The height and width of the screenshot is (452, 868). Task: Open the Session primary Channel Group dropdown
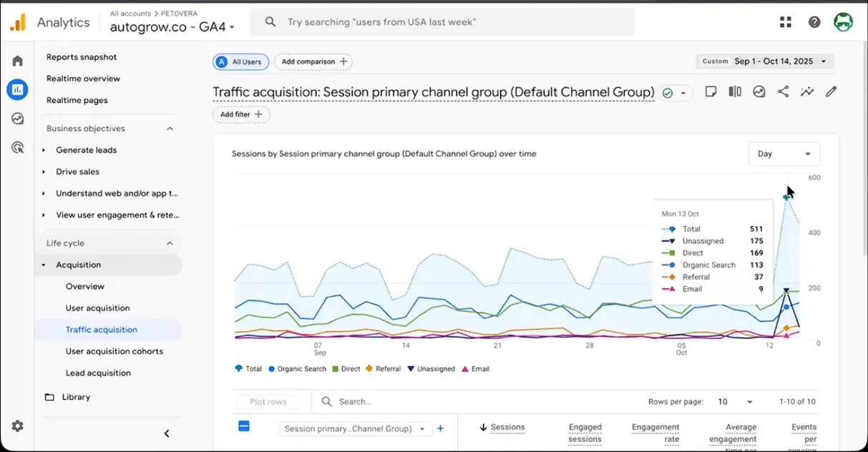coord(356,428)
